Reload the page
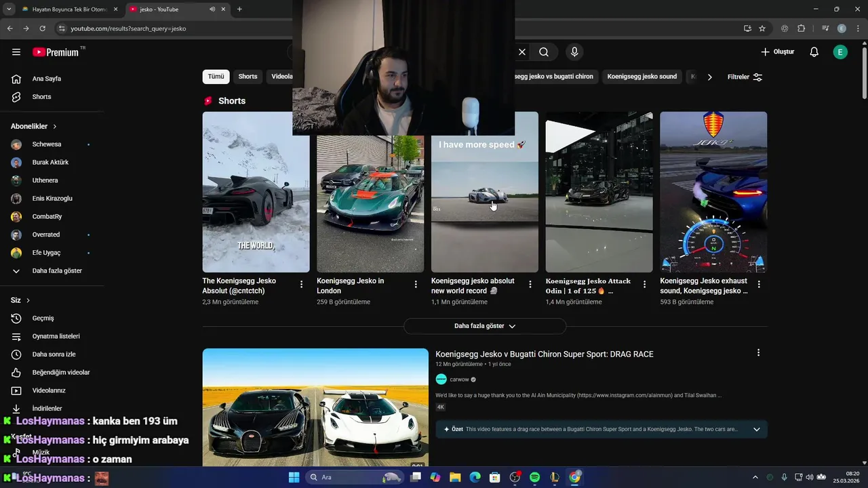 42,28
